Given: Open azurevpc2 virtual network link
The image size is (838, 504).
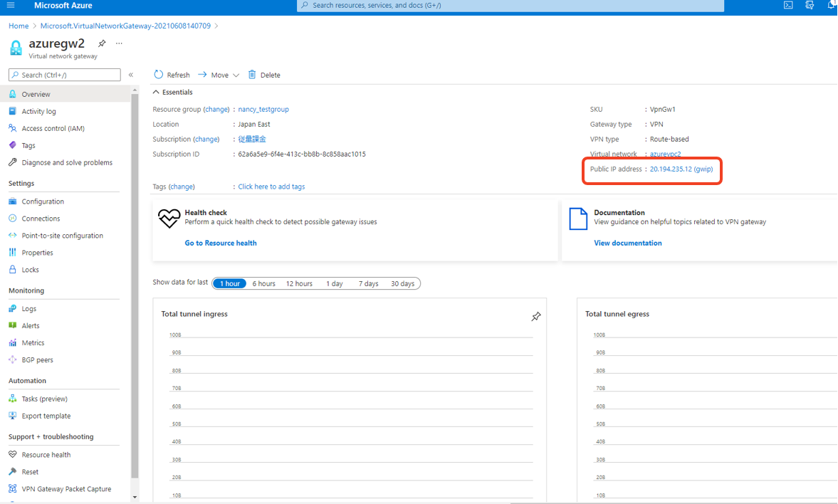Looking at the screenshot, I should [x=666, y=154].
